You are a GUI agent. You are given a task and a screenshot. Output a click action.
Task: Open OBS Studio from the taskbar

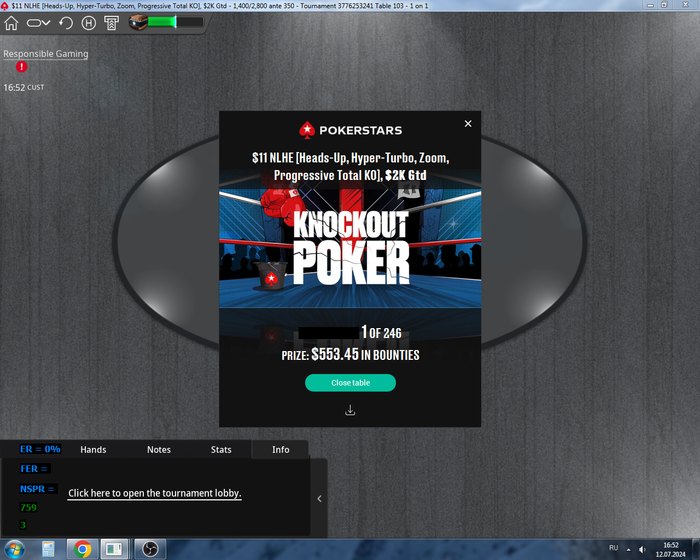(150, 549)
